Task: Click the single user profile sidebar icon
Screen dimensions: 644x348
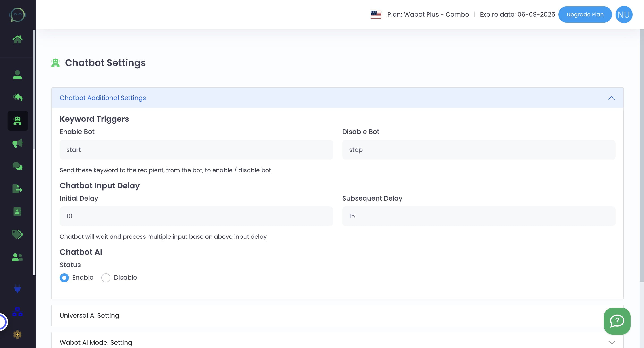Action: pos(17,75)
